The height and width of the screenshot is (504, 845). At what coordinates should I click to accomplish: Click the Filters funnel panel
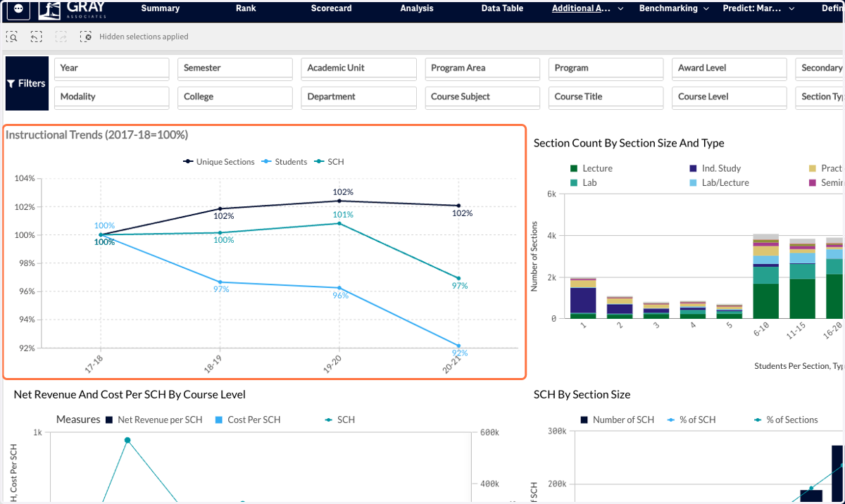27,83
